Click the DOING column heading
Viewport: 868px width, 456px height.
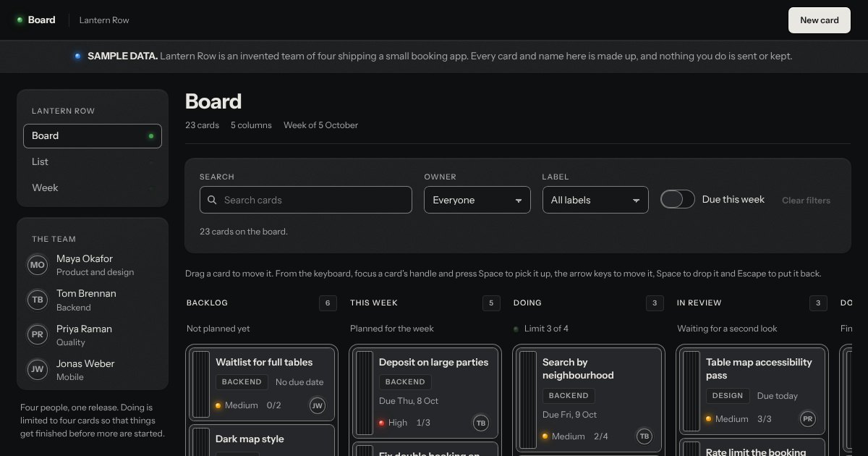[x=527, y=303]
